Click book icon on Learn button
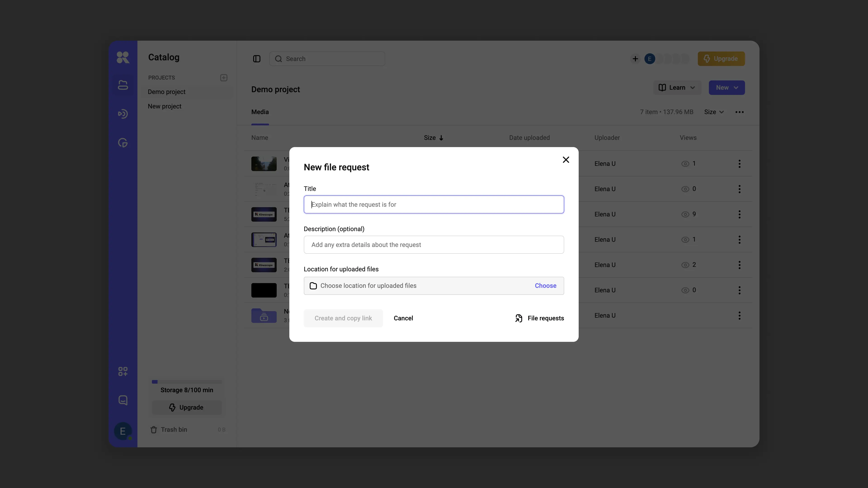The image size is (868, 488). (662, 88)
